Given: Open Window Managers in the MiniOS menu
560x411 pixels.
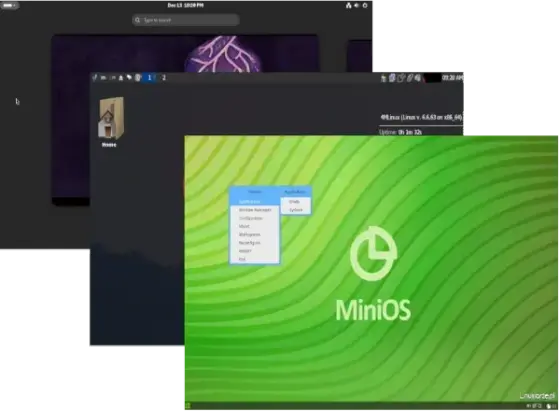Looking at the screenshot, I should click(x=254, y=210).
